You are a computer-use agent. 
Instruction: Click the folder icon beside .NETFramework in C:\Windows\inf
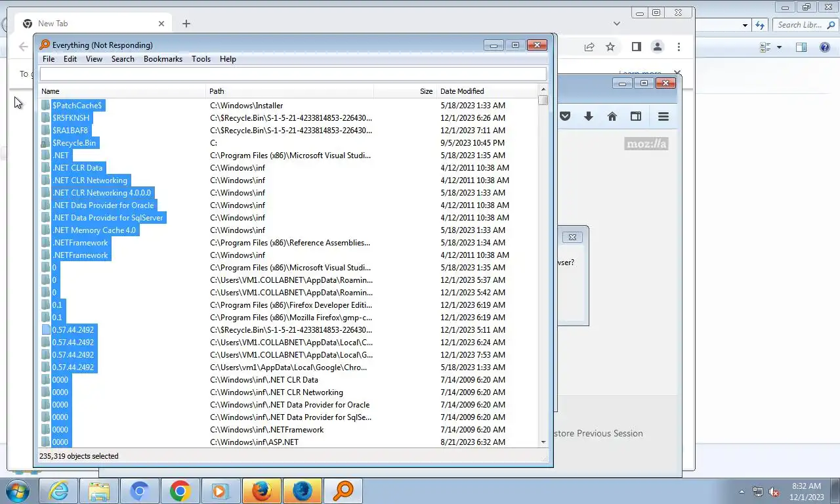tap(46, 255)
